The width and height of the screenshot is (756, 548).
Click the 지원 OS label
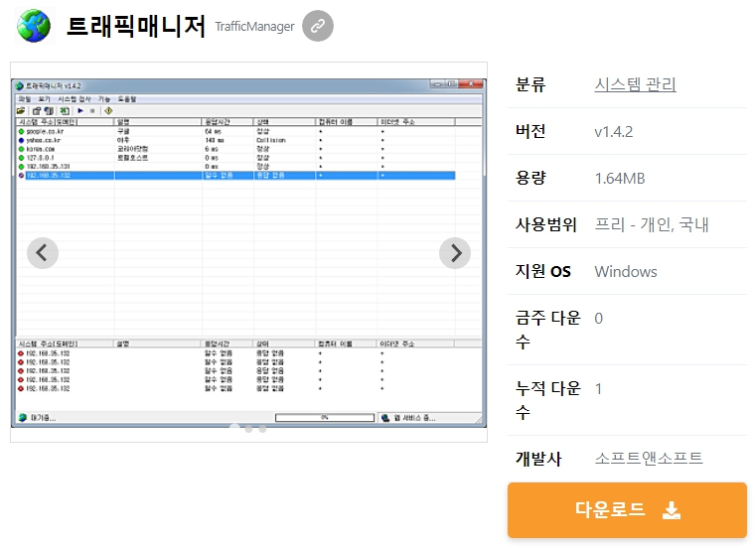point(542,271)
